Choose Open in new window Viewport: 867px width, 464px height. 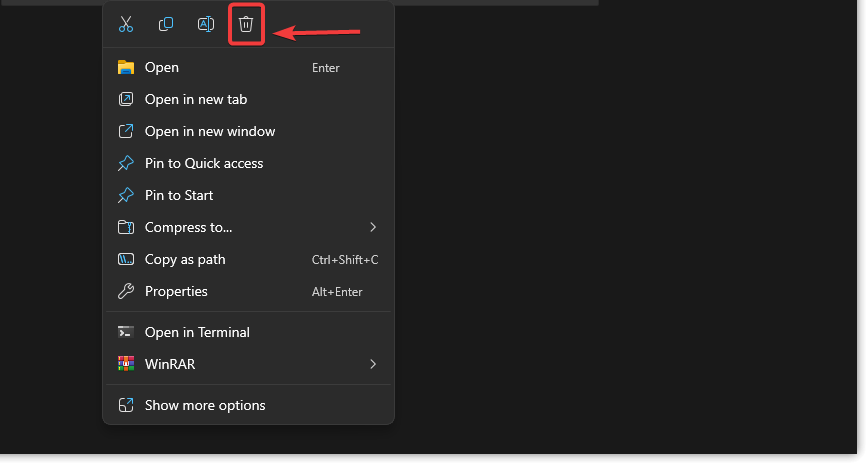(209, 131)
